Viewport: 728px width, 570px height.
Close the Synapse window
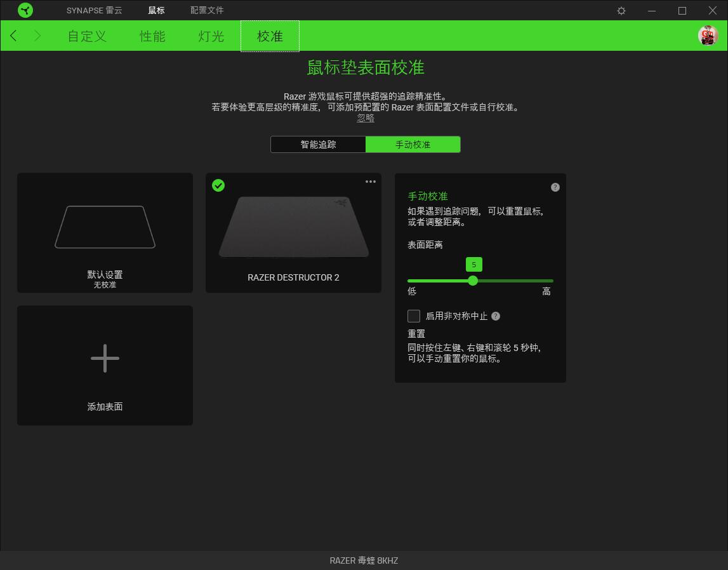(x=712, y=11)
